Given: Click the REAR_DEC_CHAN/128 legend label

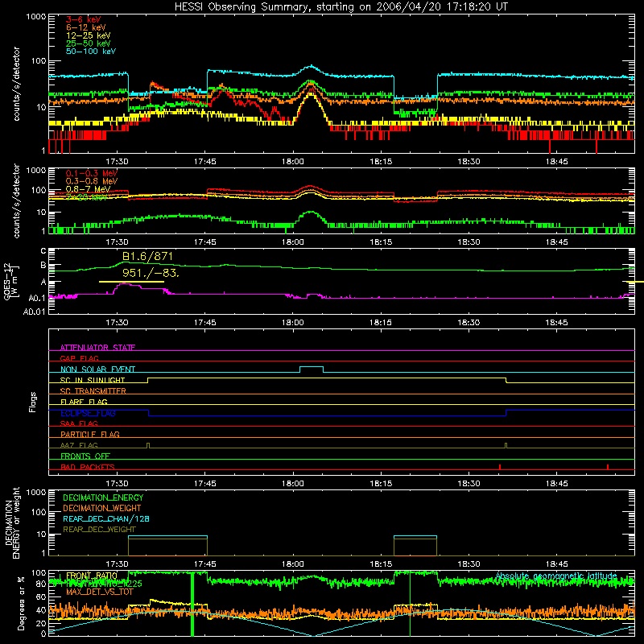Looking at the screenshot, I should pyautogui.click(x=106, y=519).
